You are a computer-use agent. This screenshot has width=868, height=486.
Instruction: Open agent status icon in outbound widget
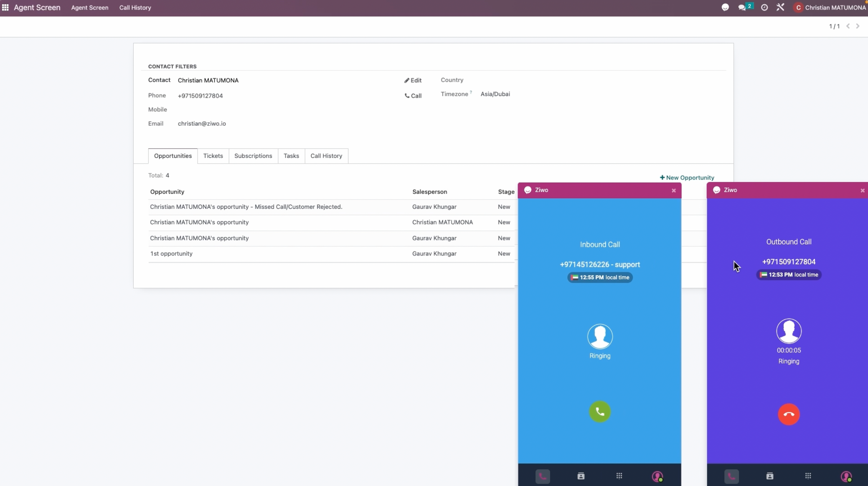(846, 476)
